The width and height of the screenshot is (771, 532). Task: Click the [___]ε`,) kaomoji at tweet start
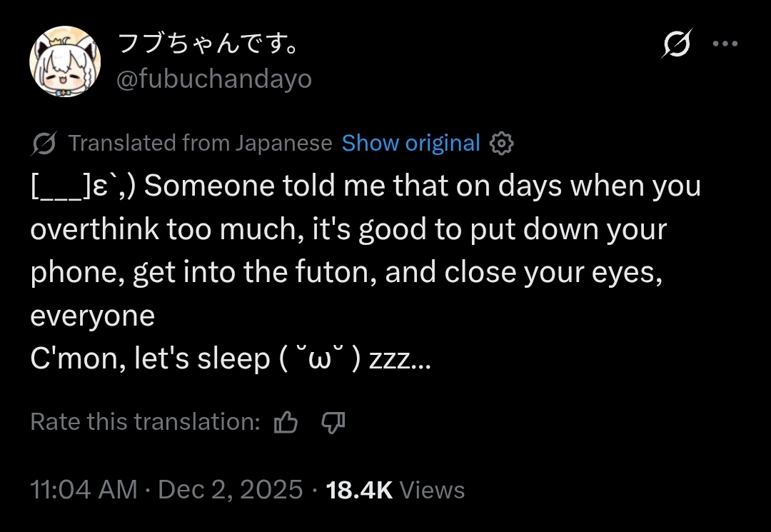84,187
